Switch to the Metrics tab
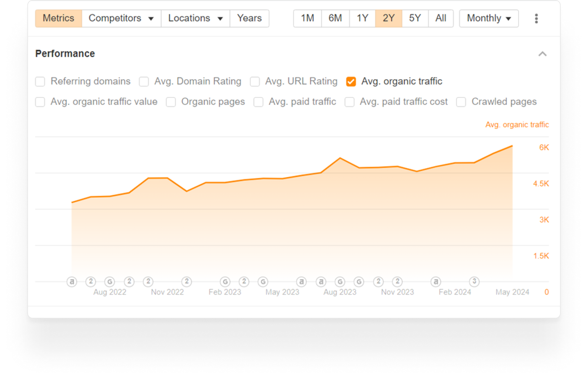 pyautogui.click(x=58, y=18)
